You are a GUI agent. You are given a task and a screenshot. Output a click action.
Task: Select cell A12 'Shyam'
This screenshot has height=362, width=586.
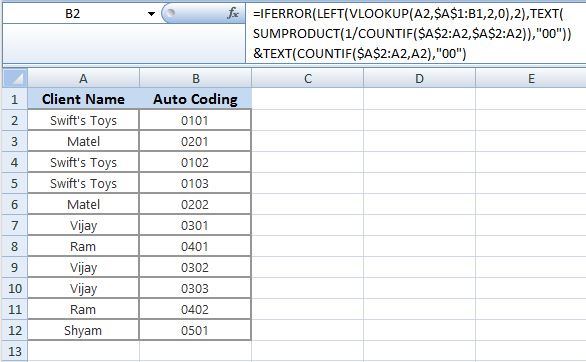(83, 330)
